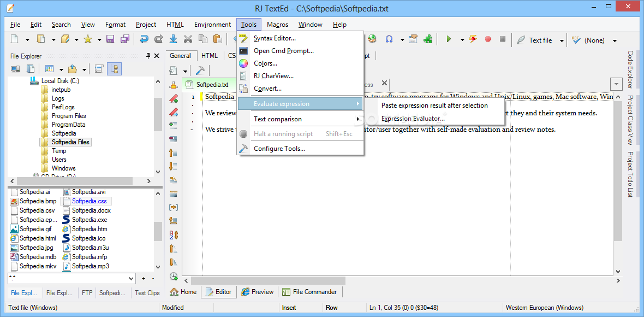Click the quick record lightning icon
644x317 pixels.
pos(473,39)
